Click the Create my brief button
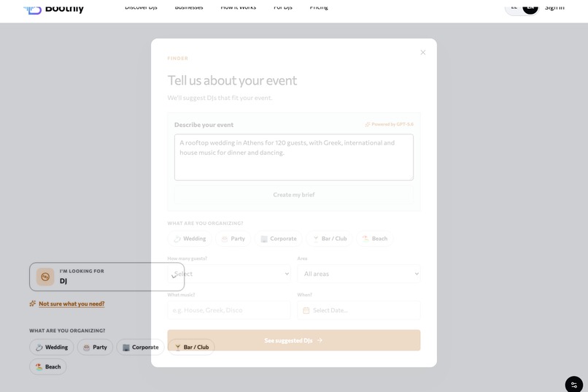588x392 pixels. (x=293, y=195)
